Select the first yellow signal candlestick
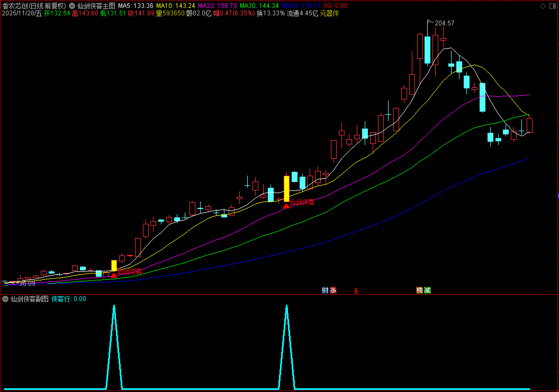 click(114, 266)
